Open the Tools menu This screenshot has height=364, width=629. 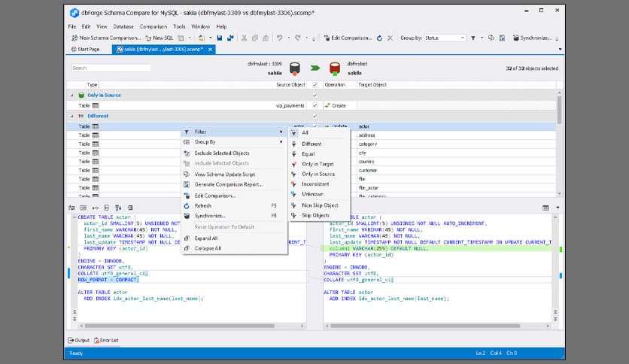(179, 26)
